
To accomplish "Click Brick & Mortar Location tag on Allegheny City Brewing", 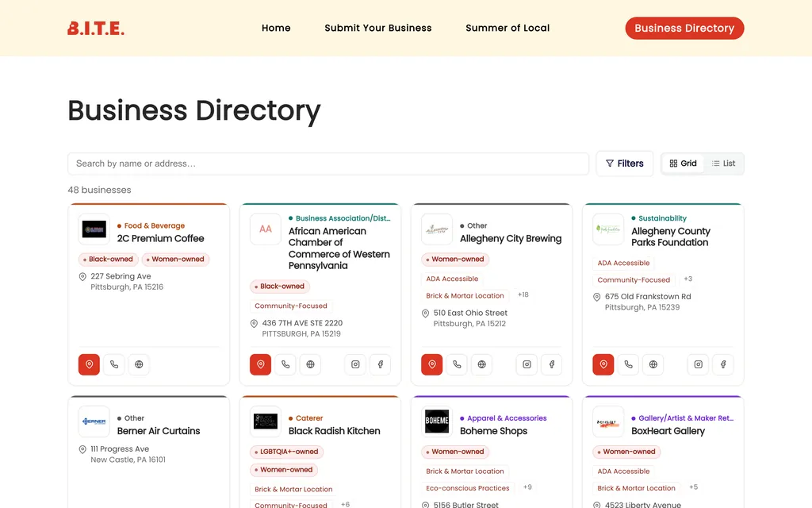I will click(465, 295).
